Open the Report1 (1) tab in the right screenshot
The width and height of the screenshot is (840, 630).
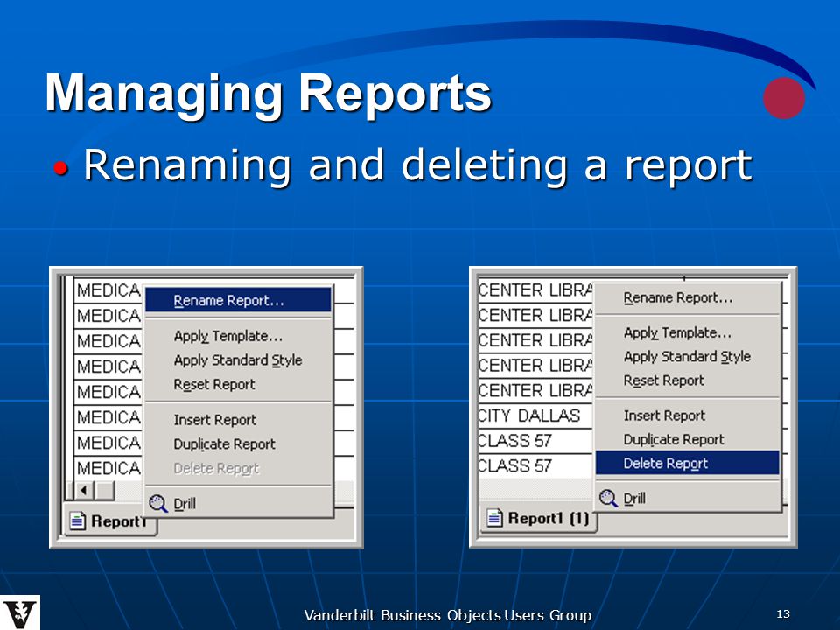(538, 518)
